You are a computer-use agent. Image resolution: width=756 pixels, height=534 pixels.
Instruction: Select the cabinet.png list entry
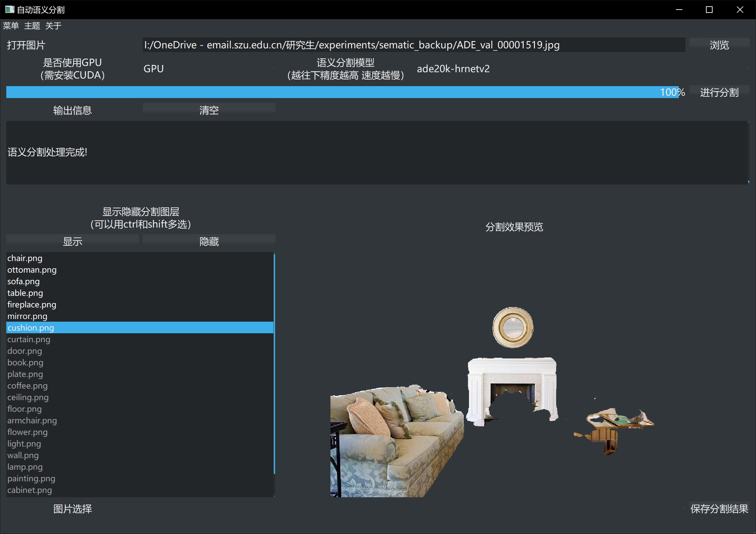[29, 490]
